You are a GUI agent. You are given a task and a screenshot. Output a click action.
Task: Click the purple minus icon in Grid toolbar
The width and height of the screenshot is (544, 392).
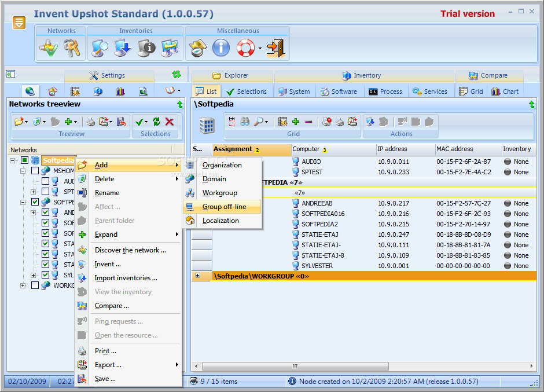click(308, 122)
